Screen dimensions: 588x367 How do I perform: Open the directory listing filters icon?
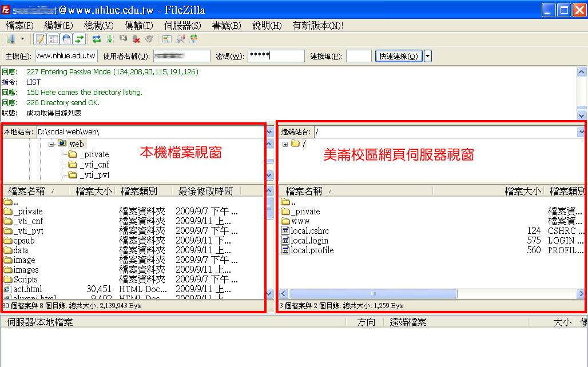[167, 39]
